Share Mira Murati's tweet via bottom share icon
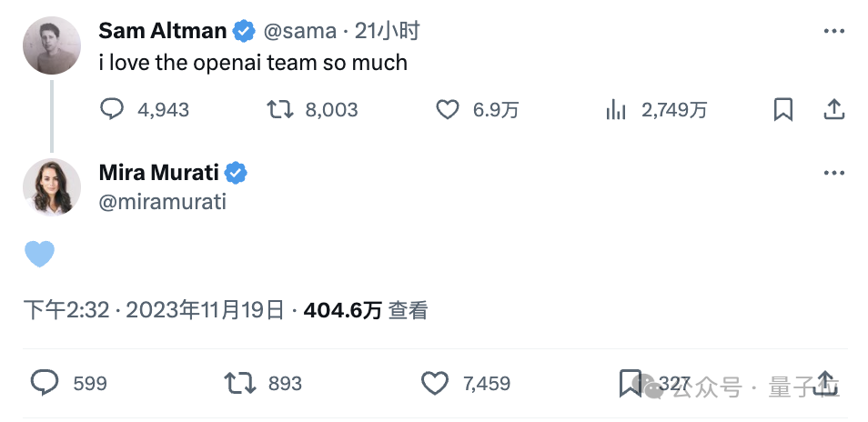Screen dimensions: 868x422 (x=825, y=383)
